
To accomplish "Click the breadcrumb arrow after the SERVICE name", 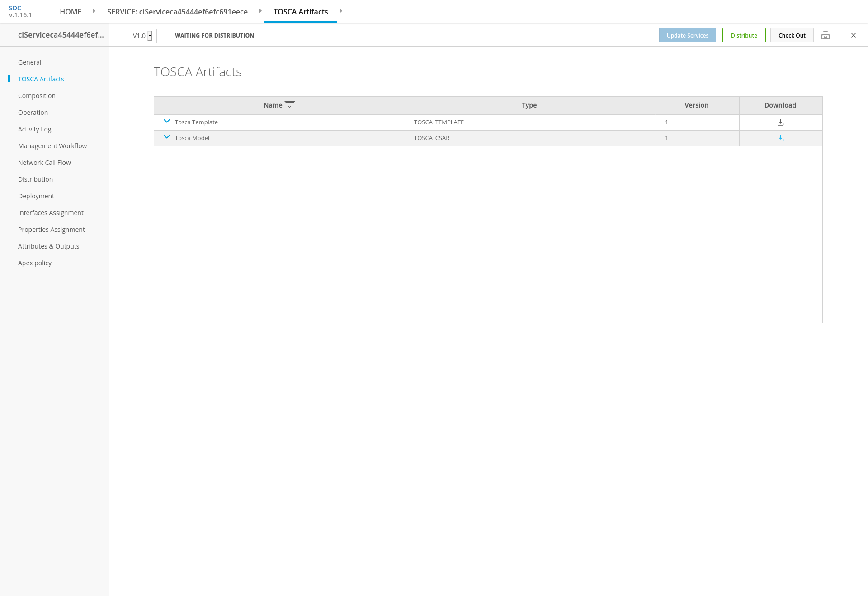I will click(260, 11).
